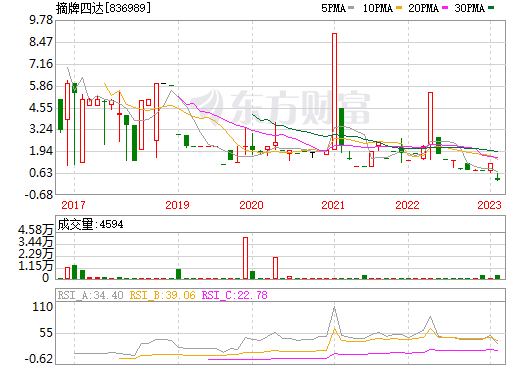
Task: Click the 5PMA gray legend swatch
Action: coord(351,8)
